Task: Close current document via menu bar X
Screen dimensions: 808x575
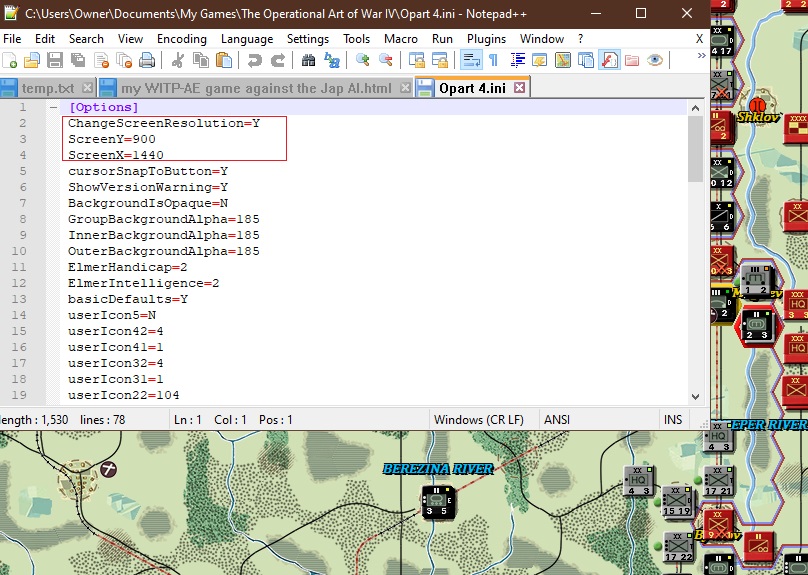Action: coord(699,39)
